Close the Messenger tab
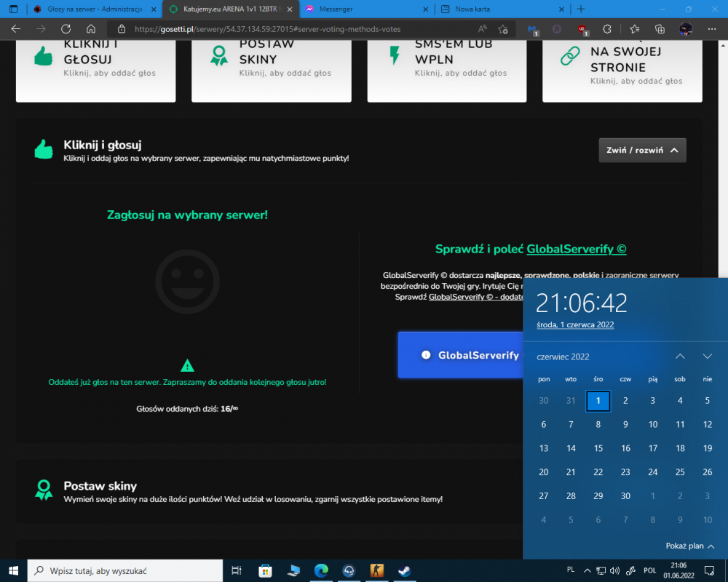The height and width of the screenshot is (582, 728). (425, 9)
